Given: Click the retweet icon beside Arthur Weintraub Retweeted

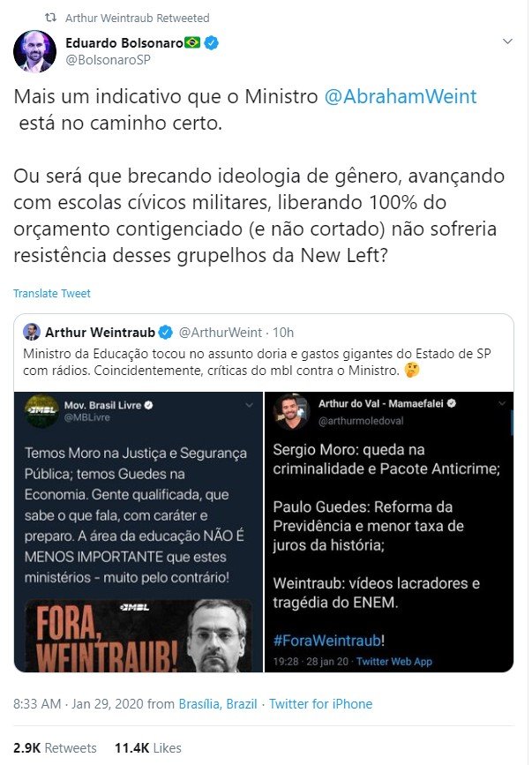Looking at the screenshot, I should coord(50,18).
